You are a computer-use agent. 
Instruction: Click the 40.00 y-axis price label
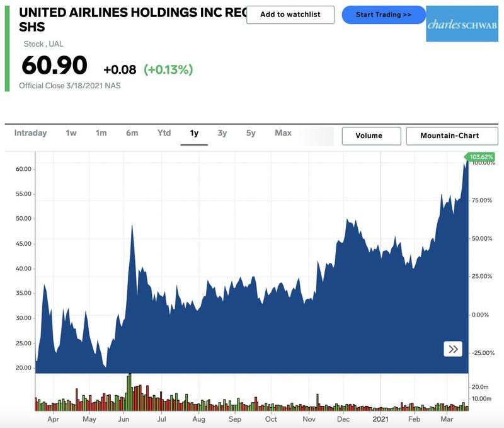[x=23, y=269]
